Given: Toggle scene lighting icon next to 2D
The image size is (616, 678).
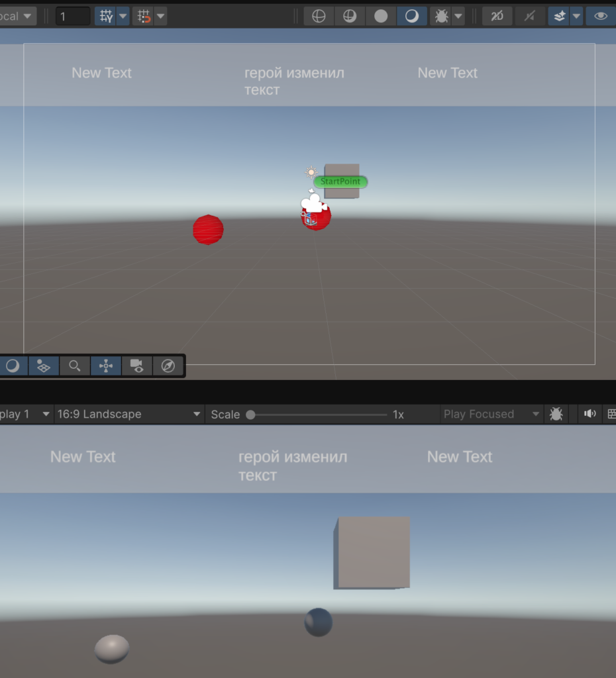Looking at the screenshot, I should click(x=529, y=17).
